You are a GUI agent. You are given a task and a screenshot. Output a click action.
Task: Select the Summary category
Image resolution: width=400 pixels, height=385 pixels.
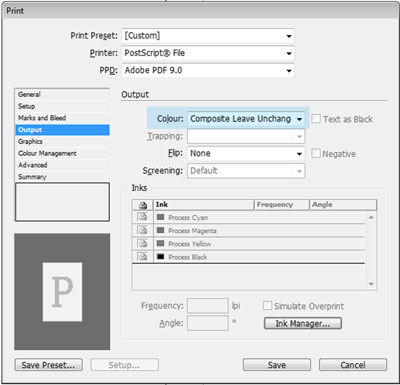[x=62, y=177]
